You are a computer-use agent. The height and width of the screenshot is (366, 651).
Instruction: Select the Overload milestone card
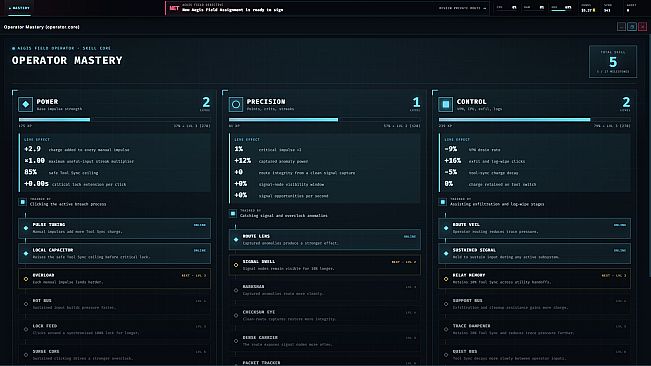(114, 279)
